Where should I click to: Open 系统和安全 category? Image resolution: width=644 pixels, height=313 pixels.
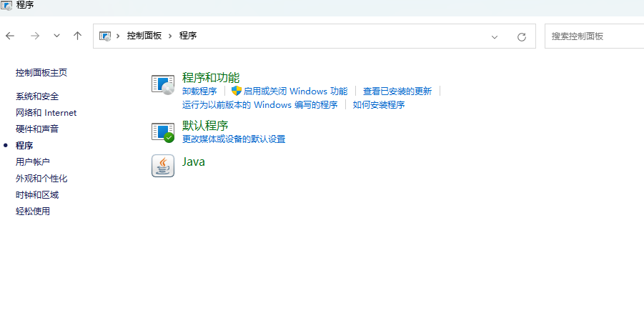[x=37, y=96]
